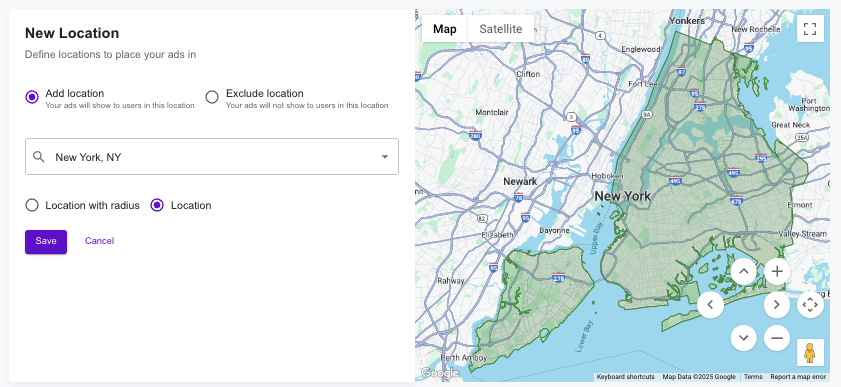Click the Valley Stream map label

click(802, 234)
